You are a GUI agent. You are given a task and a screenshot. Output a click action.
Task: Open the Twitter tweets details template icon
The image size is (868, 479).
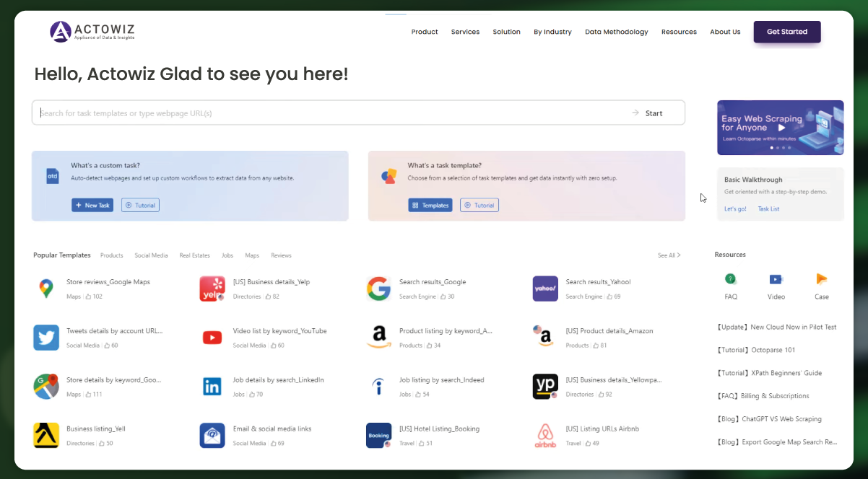[x=46, y=338]
